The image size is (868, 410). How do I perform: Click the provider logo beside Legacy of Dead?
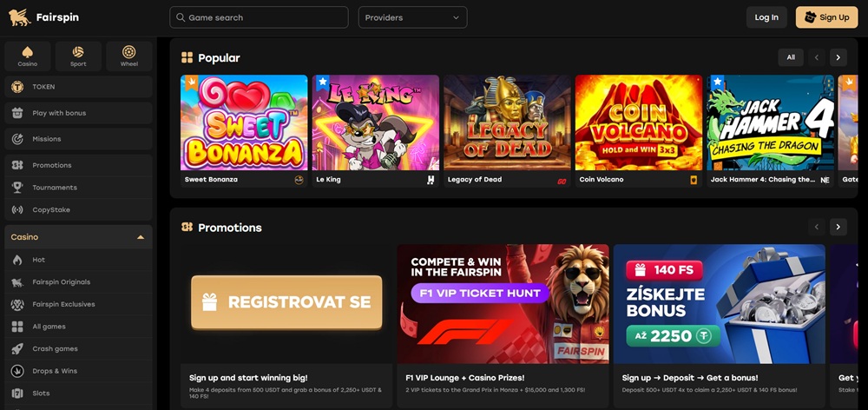[x=562, y=181]
